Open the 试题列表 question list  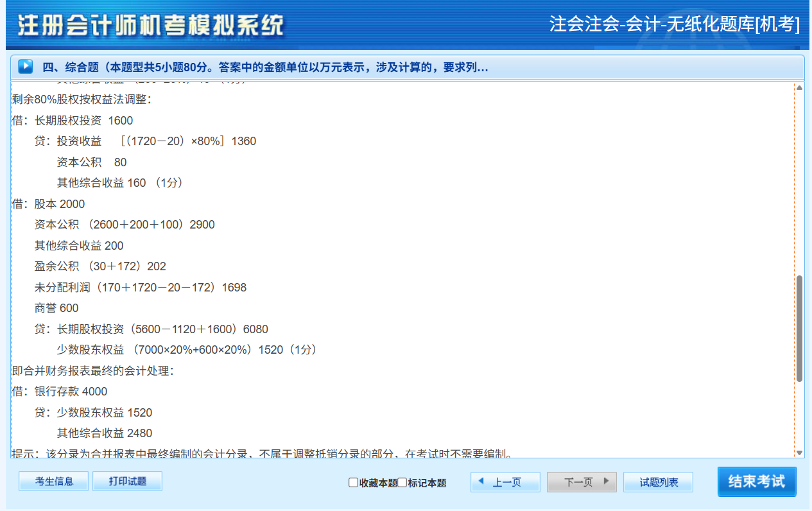pos(658,482)
